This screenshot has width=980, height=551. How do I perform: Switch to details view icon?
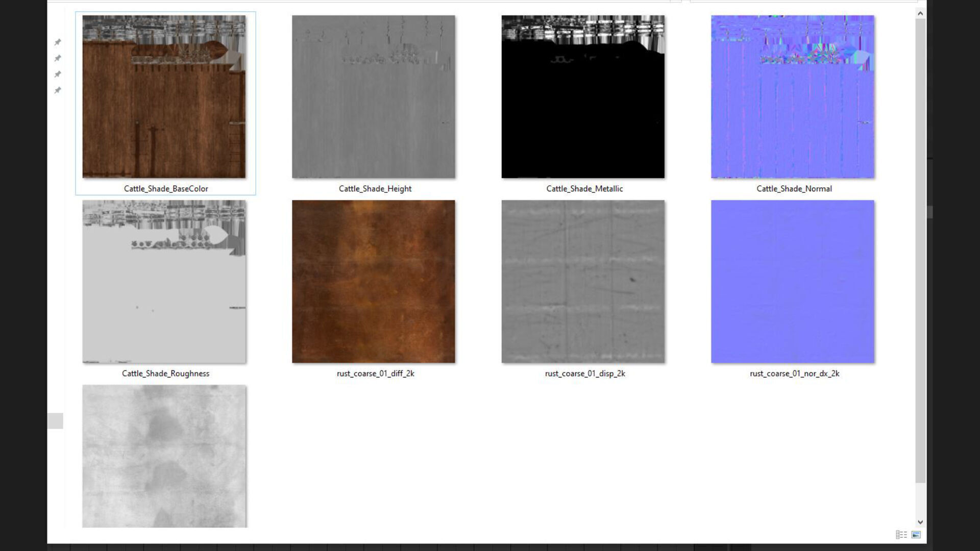pyautogui.click(x=901, y=535)
